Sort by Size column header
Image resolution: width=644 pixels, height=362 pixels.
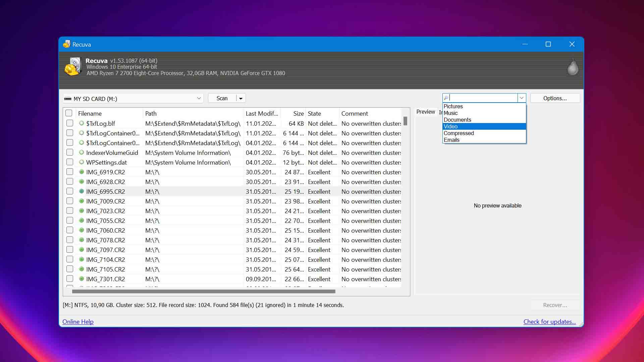click(x=293, y=113)
